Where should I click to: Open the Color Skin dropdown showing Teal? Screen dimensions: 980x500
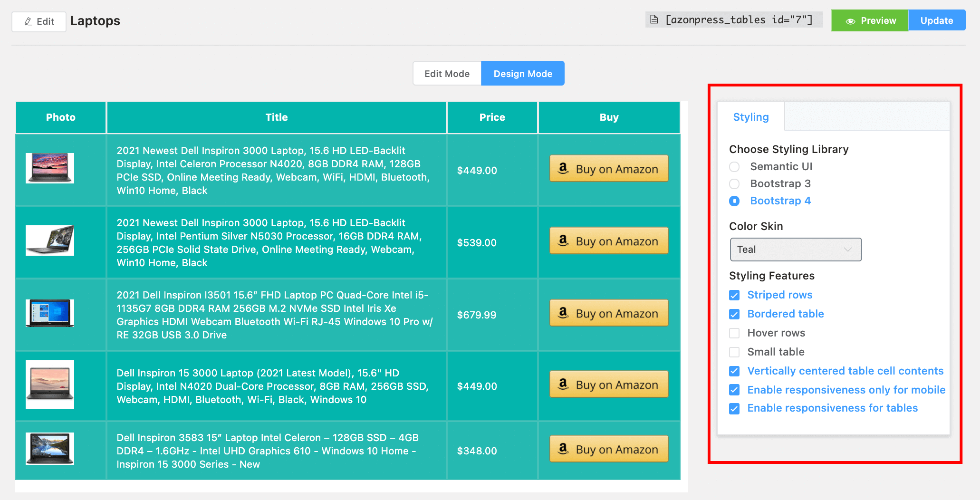[796, 250]
